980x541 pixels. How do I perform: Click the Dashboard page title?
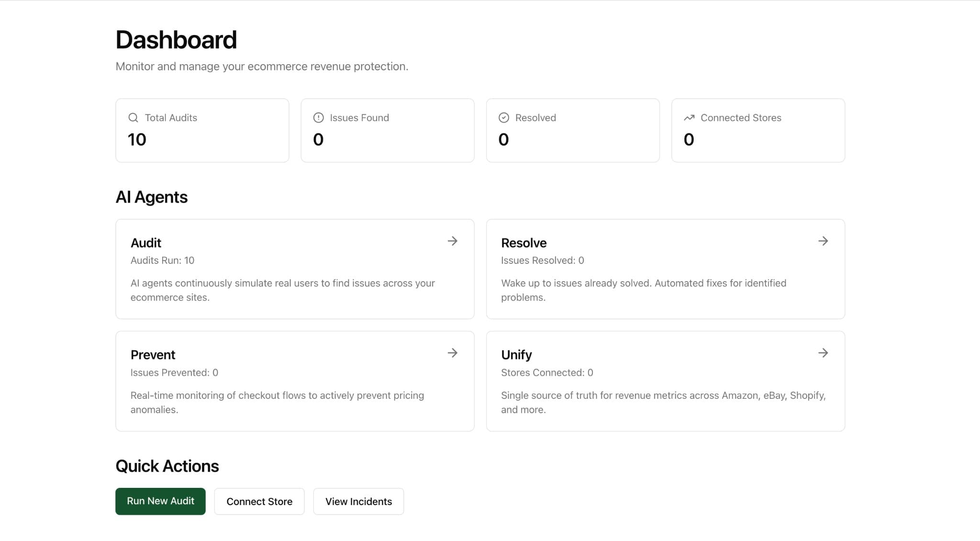tap(176, 39)
